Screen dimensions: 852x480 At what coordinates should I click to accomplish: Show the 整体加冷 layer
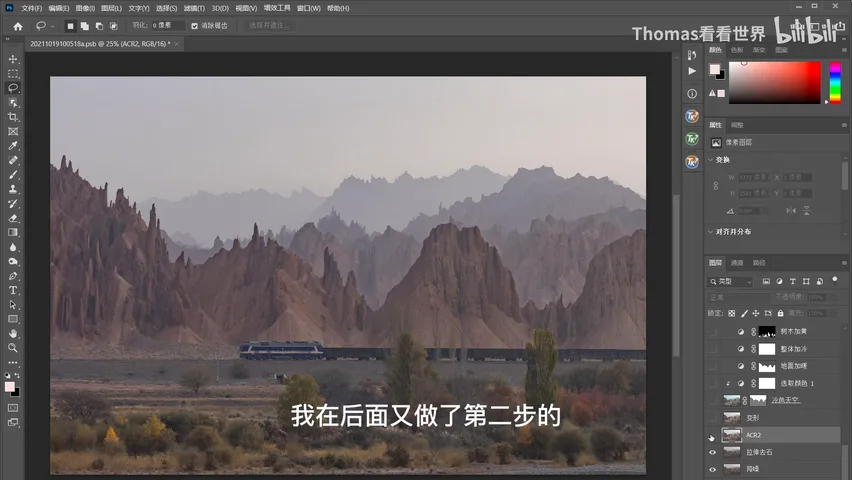712,349
